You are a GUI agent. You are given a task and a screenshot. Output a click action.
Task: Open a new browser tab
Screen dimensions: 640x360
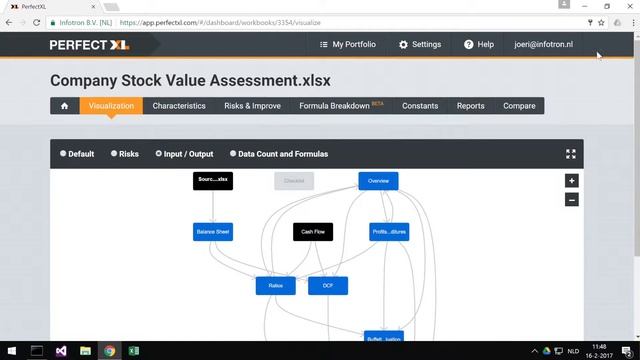(x=111, y=7)
